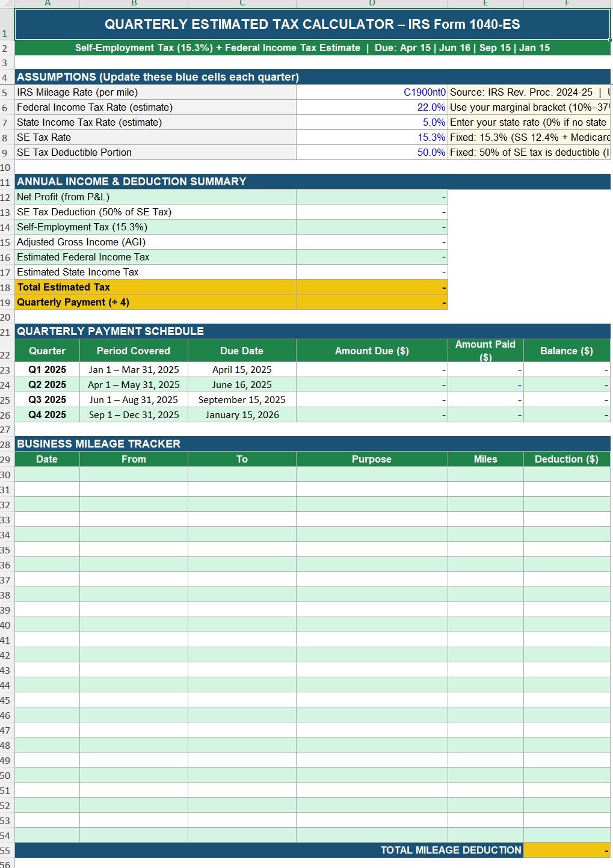Select the Estimated State Income Tax label
This screenshot has width=613, height=868.
pyautogui.click(x=155, y=272)
